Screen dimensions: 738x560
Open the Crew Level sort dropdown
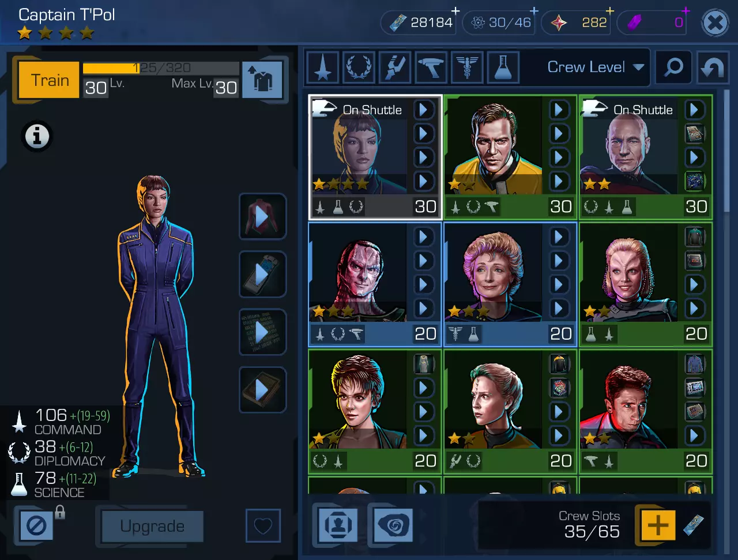596,67
